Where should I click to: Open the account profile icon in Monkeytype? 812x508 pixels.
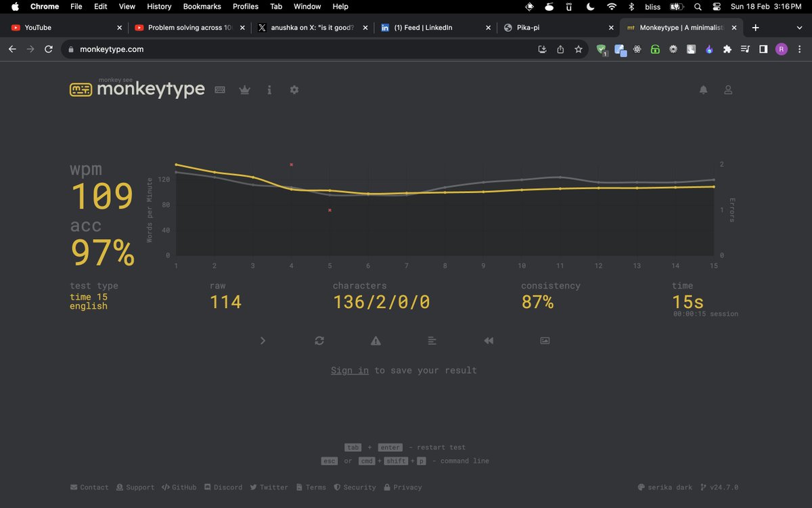coord(728,89)
